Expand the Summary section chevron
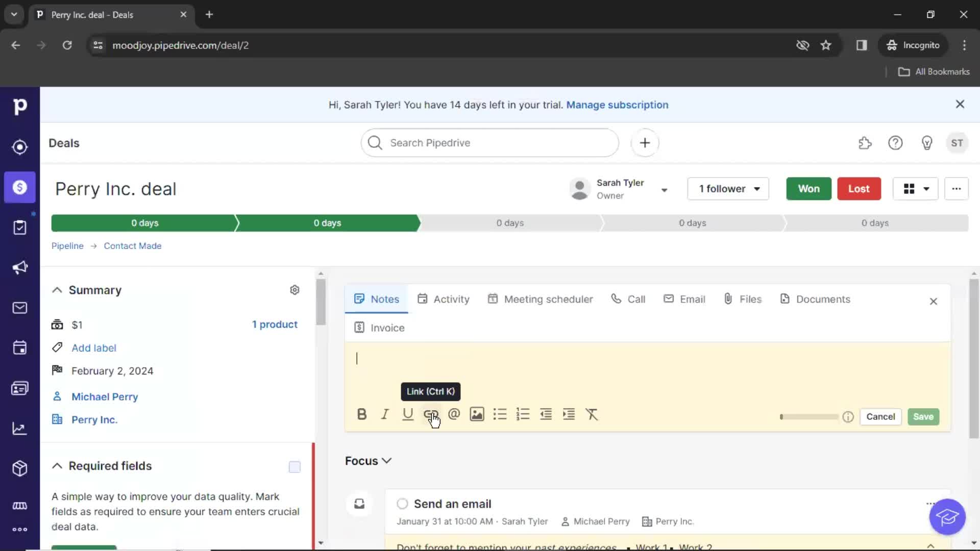 (57, 289)
